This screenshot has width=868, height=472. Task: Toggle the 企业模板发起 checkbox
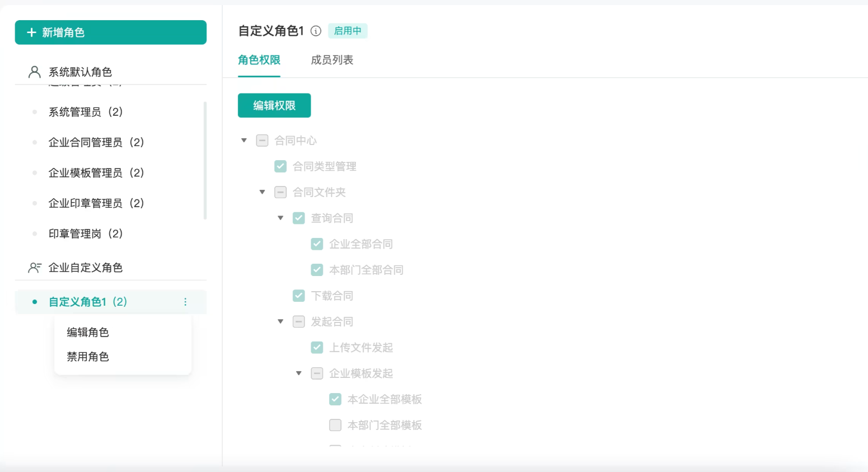tap(317, 373)
